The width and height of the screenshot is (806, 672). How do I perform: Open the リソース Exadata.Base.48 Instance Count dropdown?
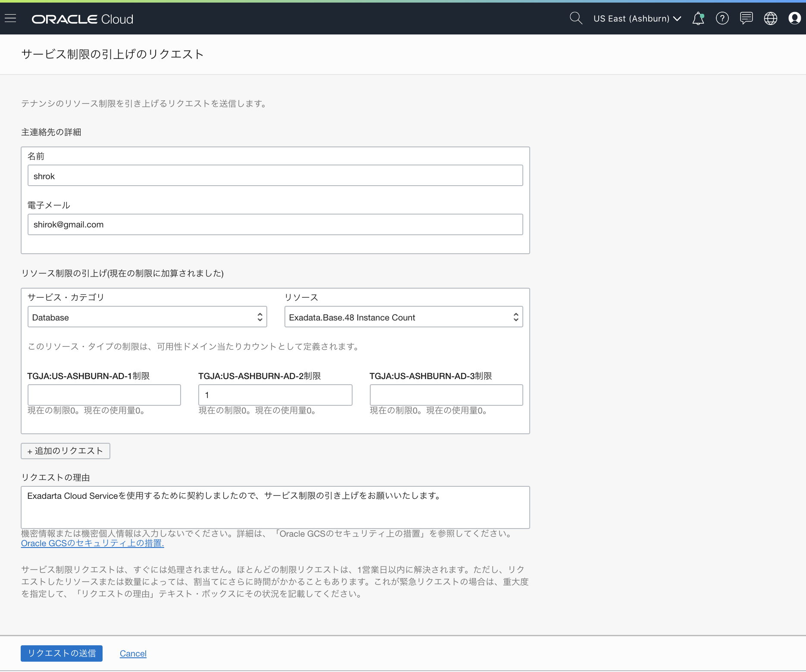tap(404, 317)
